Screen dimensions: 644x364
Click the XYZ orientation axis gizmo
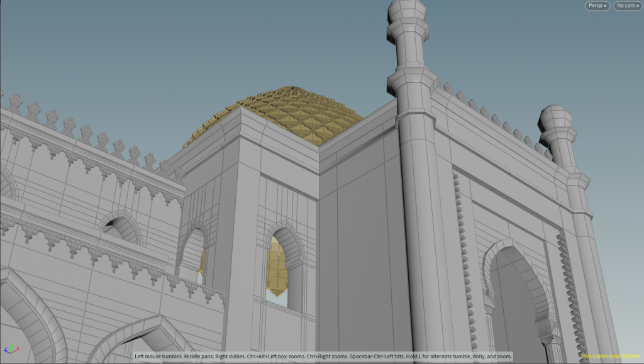click(11, 350)
